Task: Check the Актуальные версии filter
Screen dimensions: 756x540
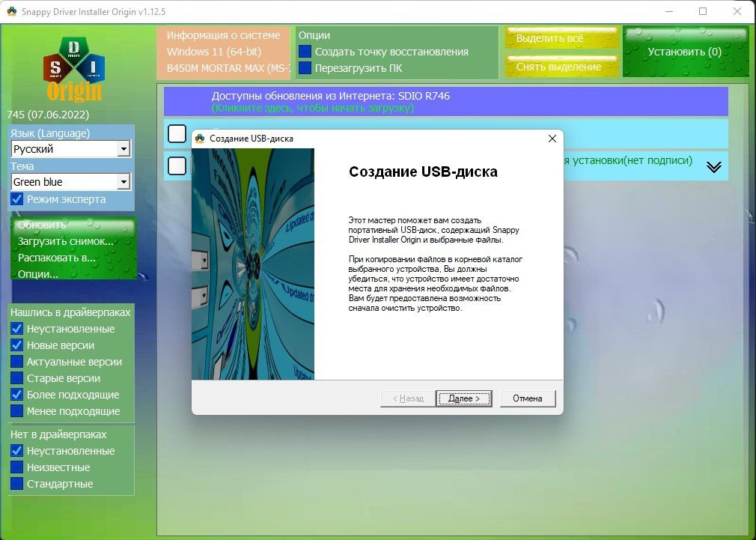Action: [17, 362]
